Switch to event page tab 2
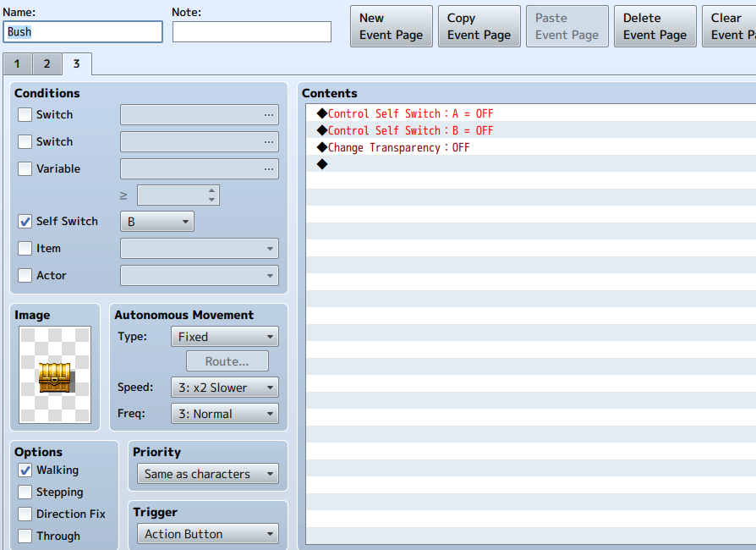This screenshot has width=756, height=550. 47,63
